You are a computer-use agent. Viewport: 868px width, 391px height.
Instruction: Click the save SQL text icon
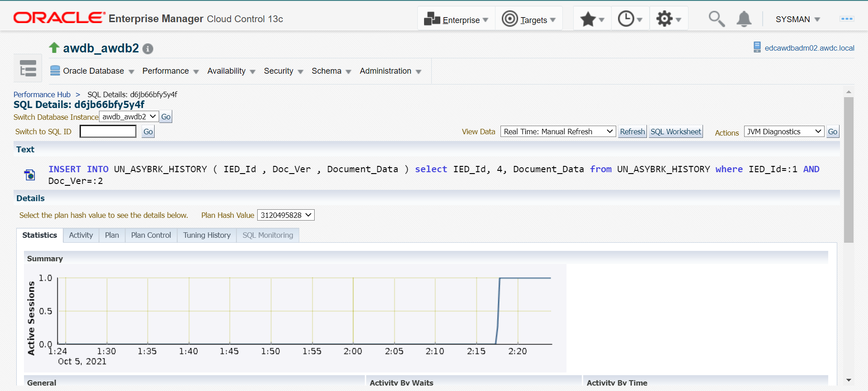click(30, 175)
